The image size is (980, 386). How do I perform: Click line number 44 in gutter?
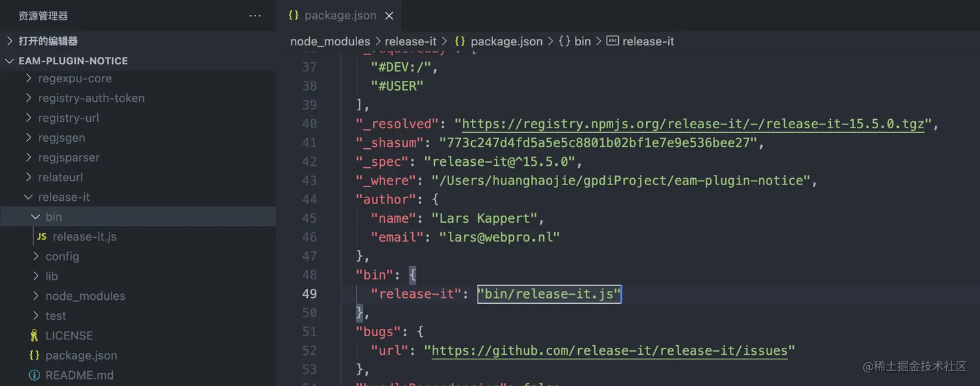coord(310,199)
